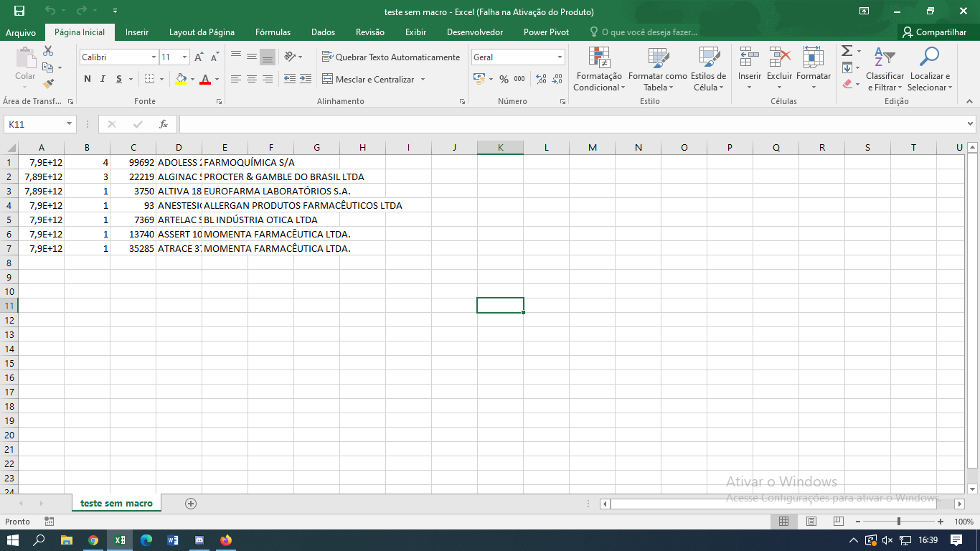Switch to Page Layout view in status bar
Image resolution: width=980 pixels, height=551 pixels.
[811, 522]
